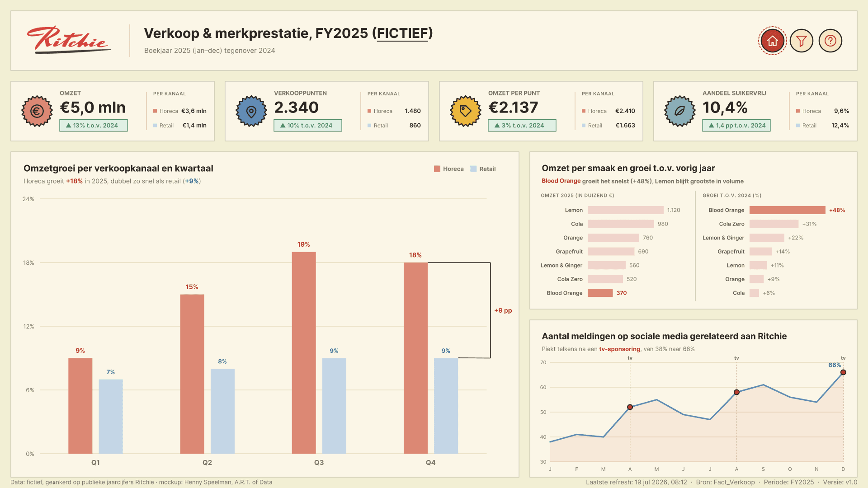This screenshot has width=868, height=488.
Task: Click the Retail 860 verkooppunten value
Action: click(x=415, y=126)
